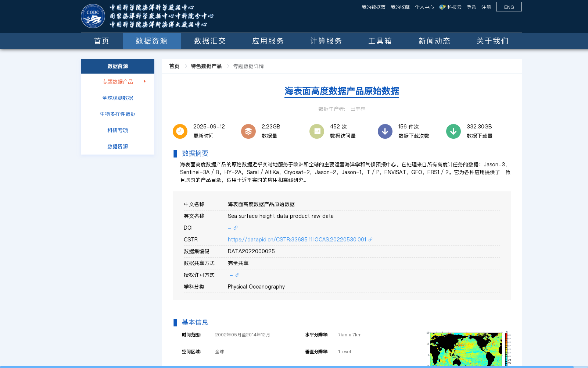
Task: Click the orange clock update-time icon
Action: click(x=180, y=131)
